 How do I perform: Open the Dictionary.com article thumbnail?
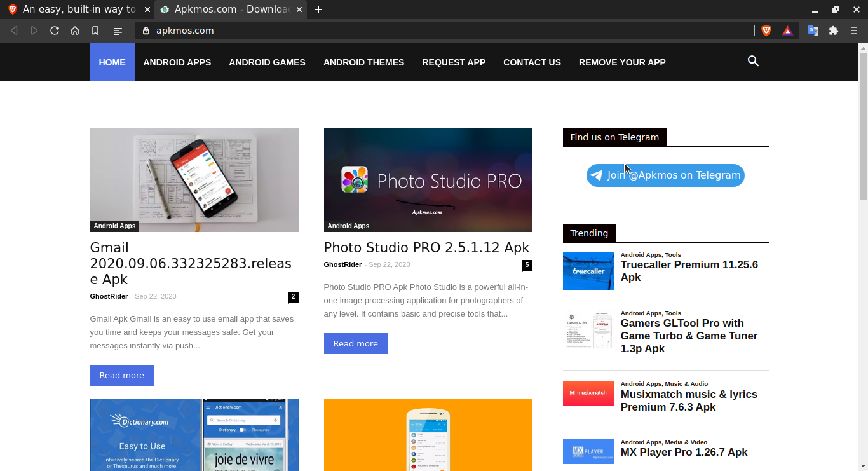pyautogui.click(x=194, y=435)
